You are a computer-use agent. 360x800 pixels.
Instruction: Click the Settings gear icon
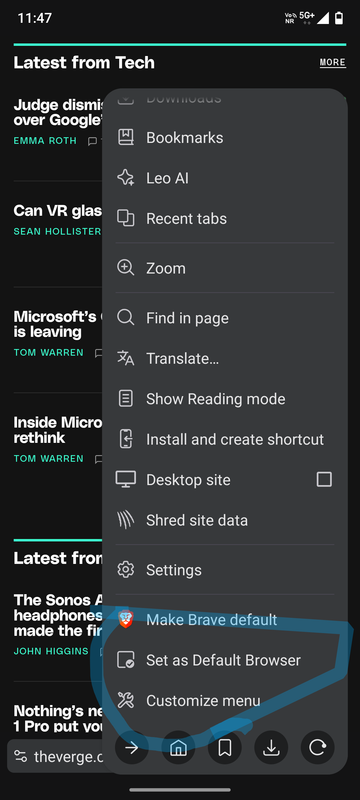click(125, 570)
